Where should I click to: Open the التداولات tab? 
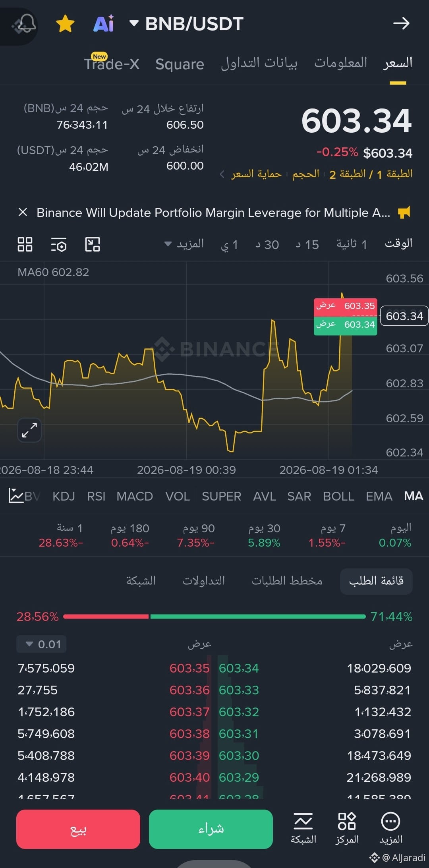[x=203, y=581]
